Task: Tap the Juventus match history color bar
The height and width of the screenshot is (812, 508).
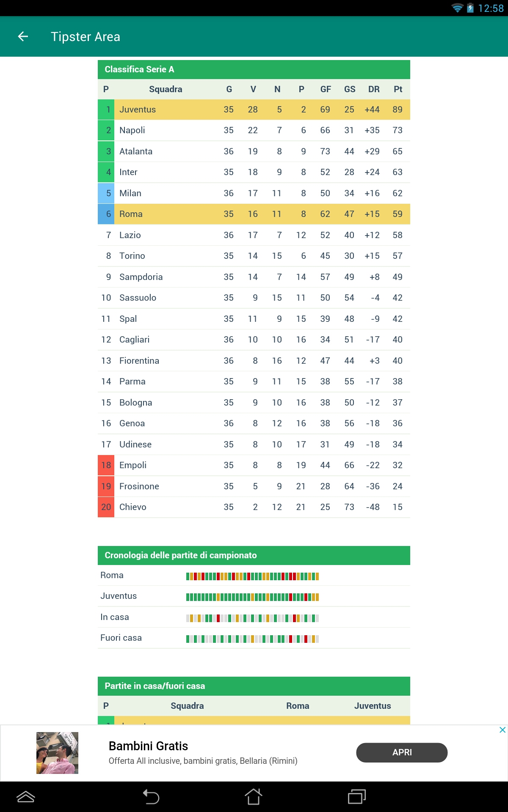Action: 252,597
